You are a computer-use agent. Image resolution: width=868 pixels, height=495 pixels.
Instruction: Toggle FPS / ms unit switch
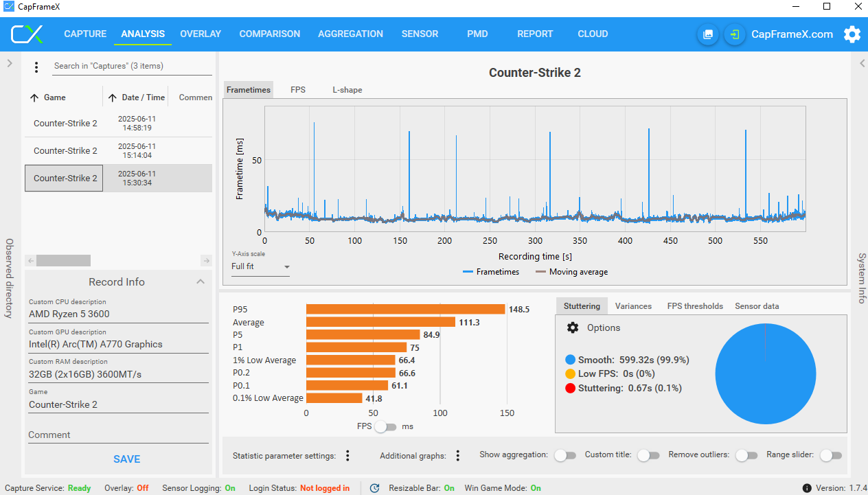[386, 426]
